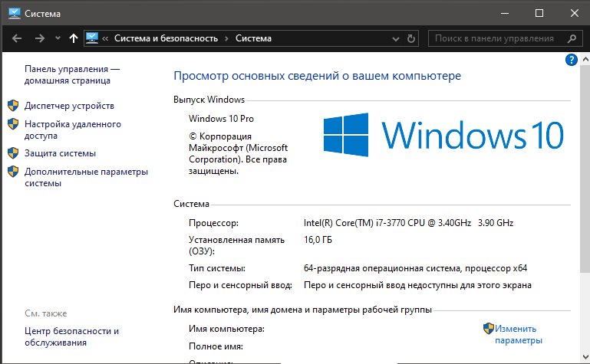Open 'Защита системы' link
This screenshot has height=364, width=590.
[60, 152]
